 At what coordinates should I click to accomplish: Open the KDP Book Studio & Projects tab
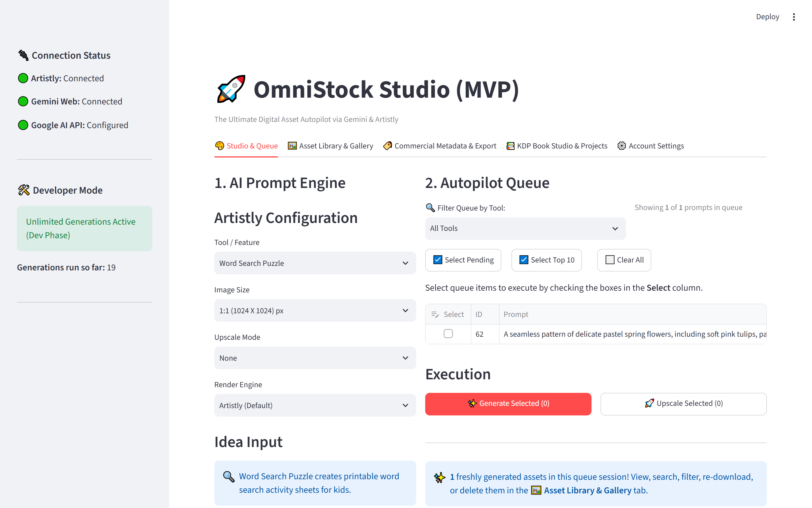pos(557,146)
